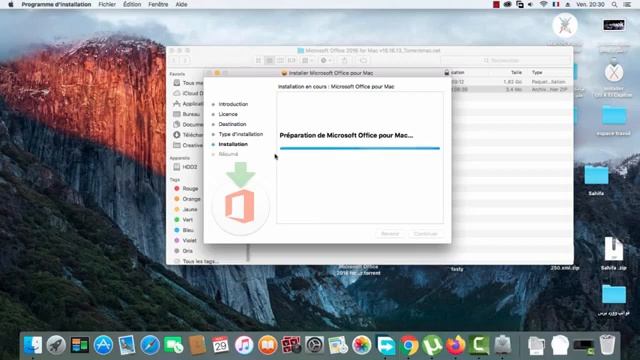Open Camtasia green C icon in Dock
The width and height of the screenshot is (640, 360).
click(479, 345)
